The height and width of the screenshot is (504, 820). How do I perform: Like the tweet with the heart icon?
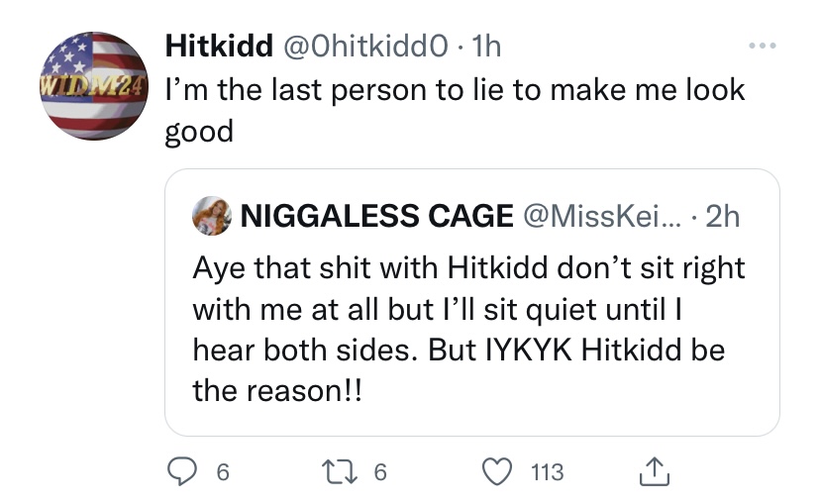click(497, 471)
